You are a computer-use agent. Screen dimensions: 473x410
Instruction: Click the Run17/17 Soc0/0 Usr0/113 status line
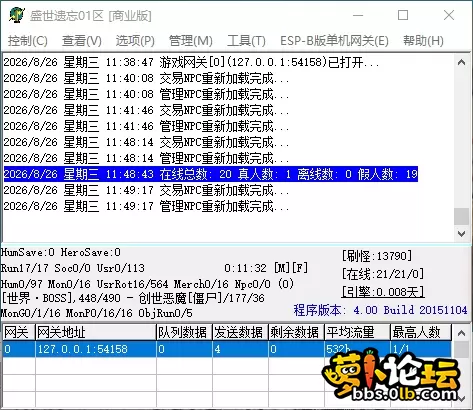pyautogui.click(x=73, y=268)
